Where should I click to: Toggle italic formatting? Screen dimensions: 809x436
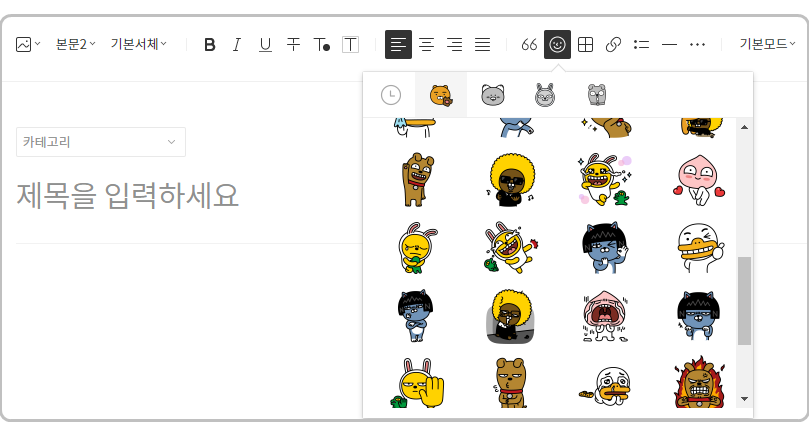(x=237, y=45)
